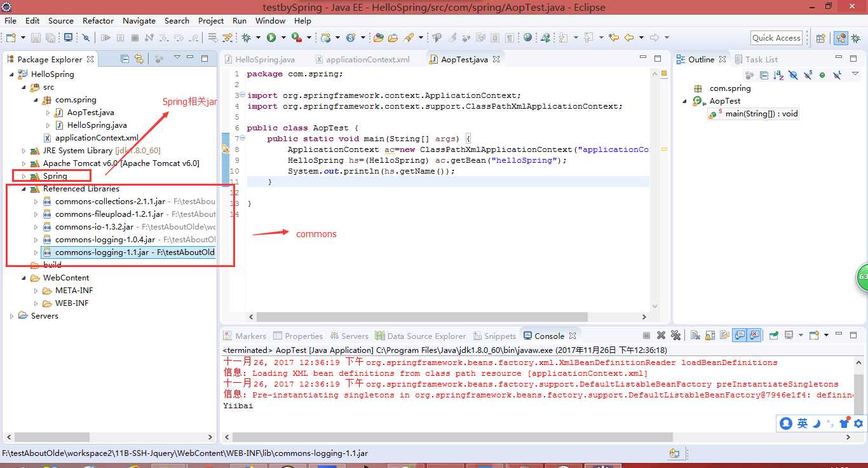Open Package Explorer View Menu triangle
Image resolution: width=868 pixels, height=468 pixels.
(x=177, y=59)
